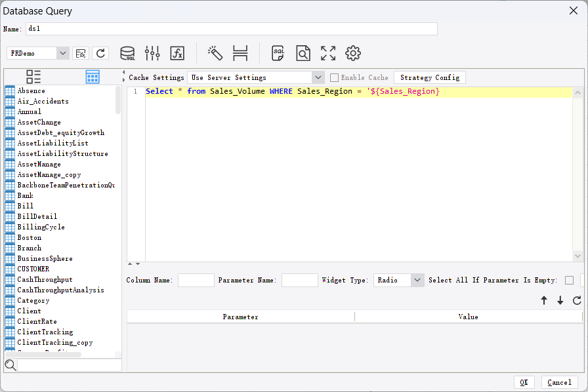Switch to the table view icon
Viewport: 588px width, 392px height.
(92, 77)
